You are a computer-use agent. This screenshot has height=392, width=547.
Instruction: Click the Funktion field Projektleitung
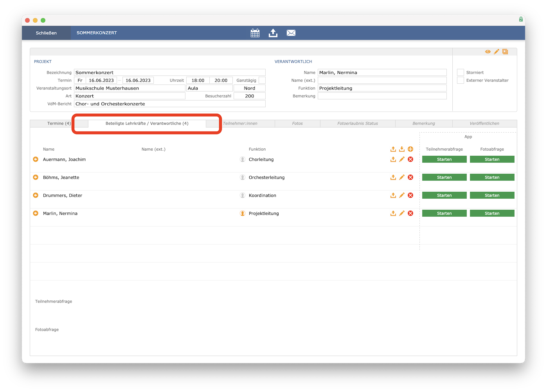coord(382,88)
